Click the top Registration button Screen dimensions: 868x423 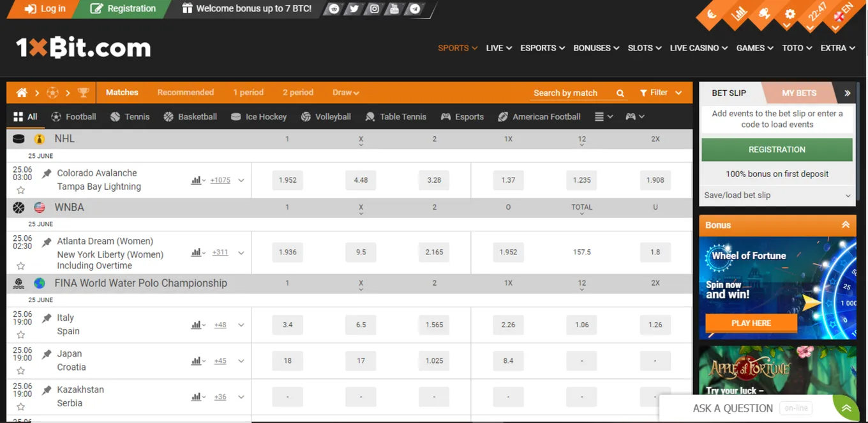coord(123,9)
